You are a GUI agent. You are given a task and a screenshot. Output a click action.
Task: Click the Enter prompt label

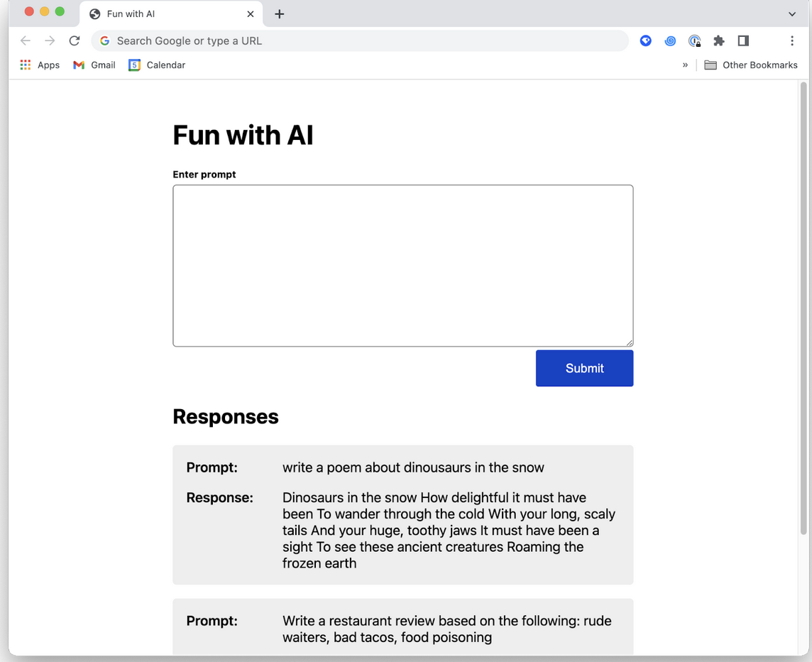[204, 175]
